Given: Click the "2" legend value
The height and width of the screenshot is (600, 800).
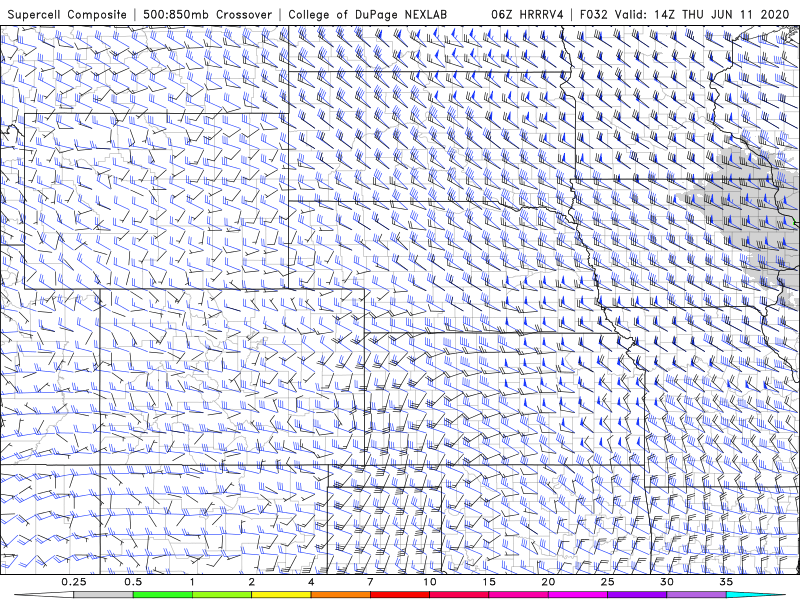Looking at the screenshot, I should pos(252,582).
